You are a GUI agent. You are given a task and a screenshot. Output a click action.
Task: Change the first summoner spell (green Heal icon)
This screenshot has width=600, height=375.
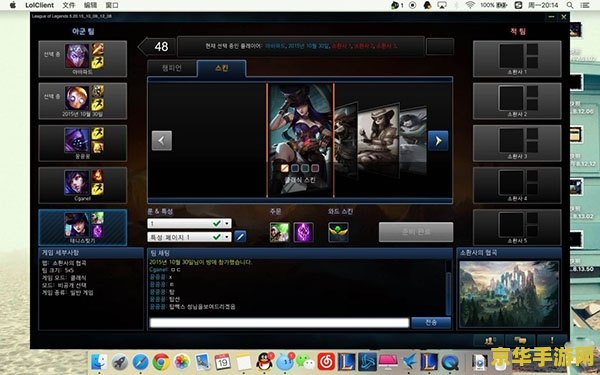coord(279,232)
